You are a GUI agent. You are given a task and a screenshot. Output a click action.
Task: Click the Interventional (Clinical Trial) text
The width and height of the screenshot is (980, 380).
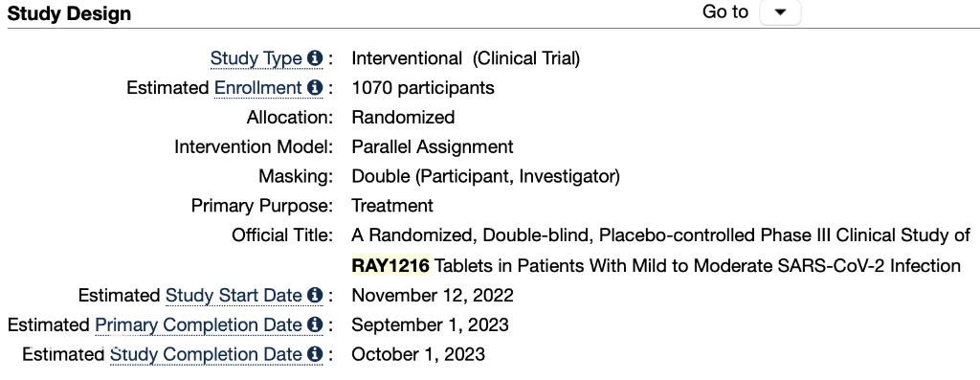point(466,58)
